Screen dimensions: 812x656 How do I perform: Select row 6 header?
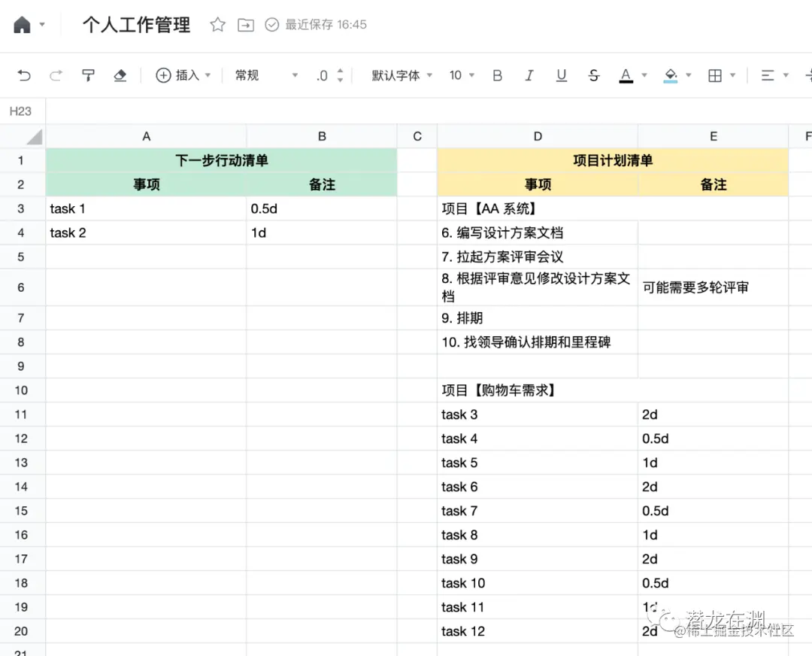click(x=21, y=287)
